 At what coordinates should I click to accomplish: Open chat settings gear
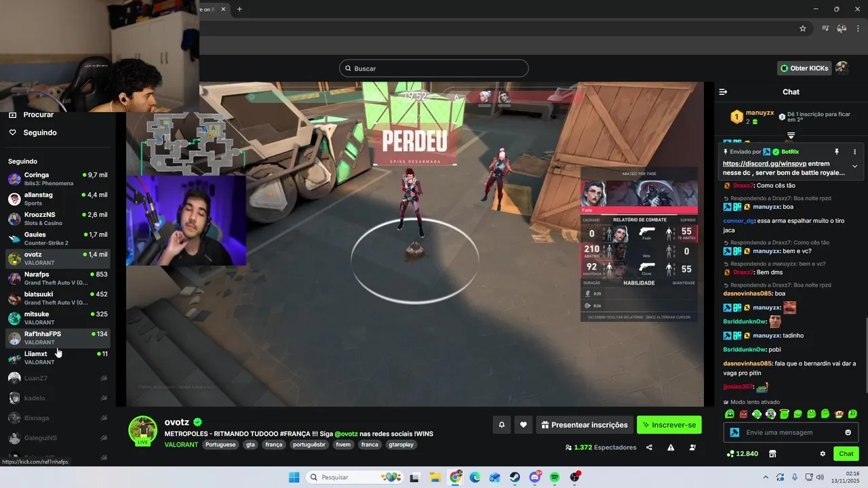pos(823,453)
